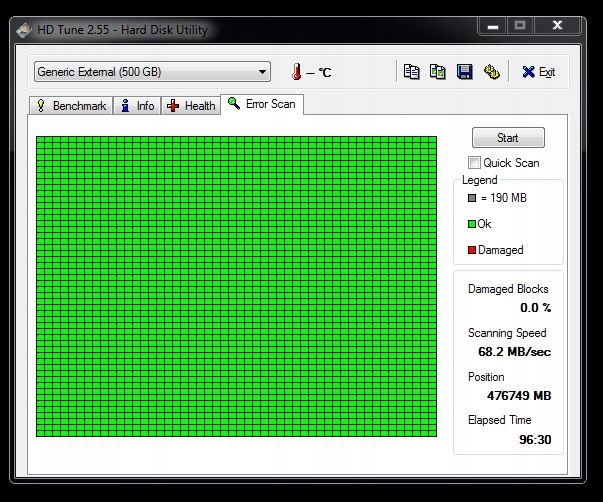
Task: Click the red Damaged legend square
Action: click(x=472, y=250)
